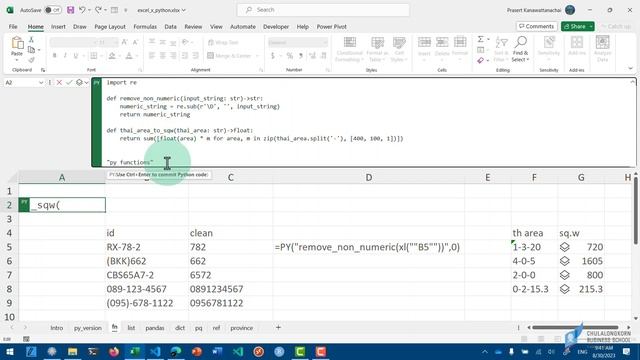The width and height of the screenshot is (640, 360).
Task: Select the column A header
Action: pos(62,178)
